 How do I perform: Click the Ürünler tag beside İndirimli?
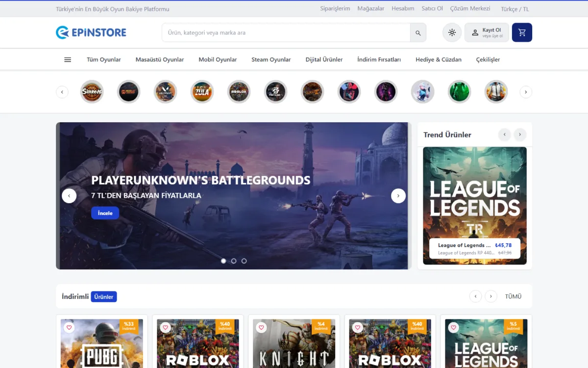(x=104, y=297)
